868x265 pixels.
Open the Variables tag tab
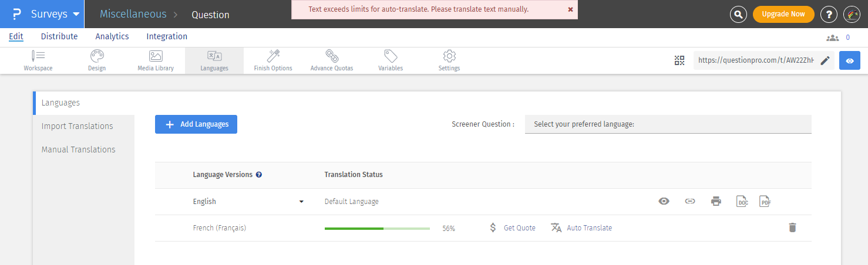tap(391, 60)
